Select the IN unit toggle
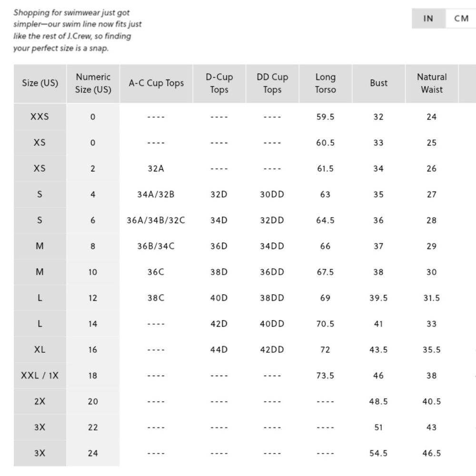The image size is (476, 476). [428, 19]
